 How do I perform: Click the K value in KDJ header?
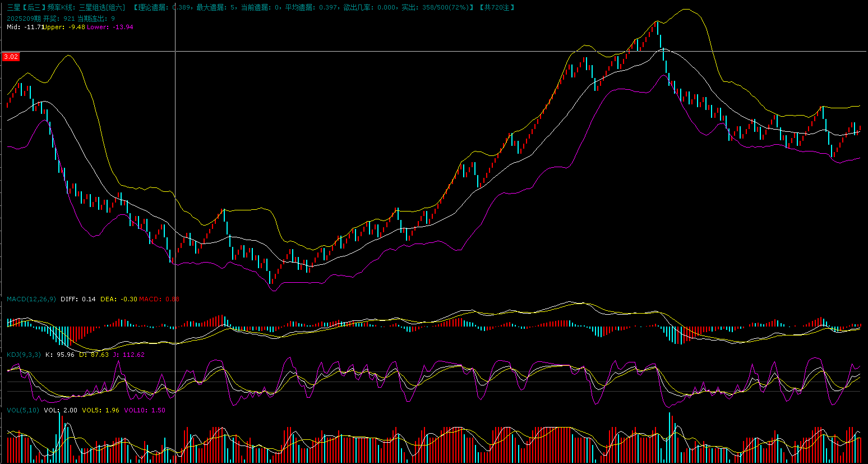[x=59, y=355]
